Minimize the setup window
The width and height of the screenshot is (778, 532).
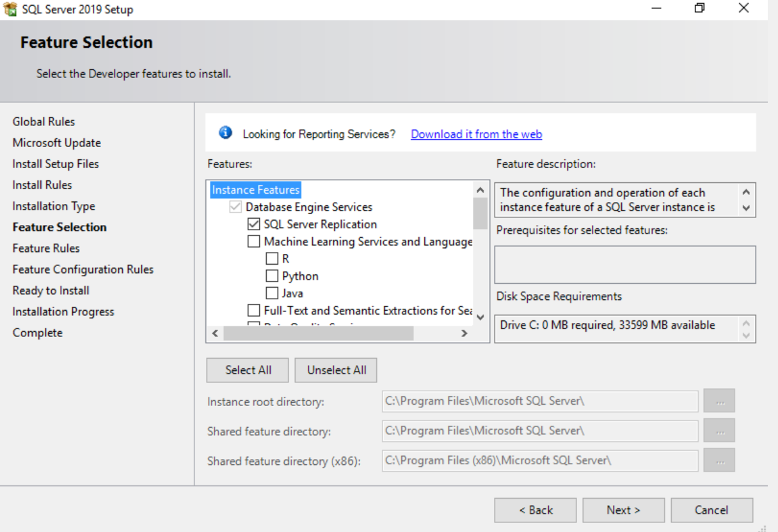pyautogui.click(x=656, y=8)
